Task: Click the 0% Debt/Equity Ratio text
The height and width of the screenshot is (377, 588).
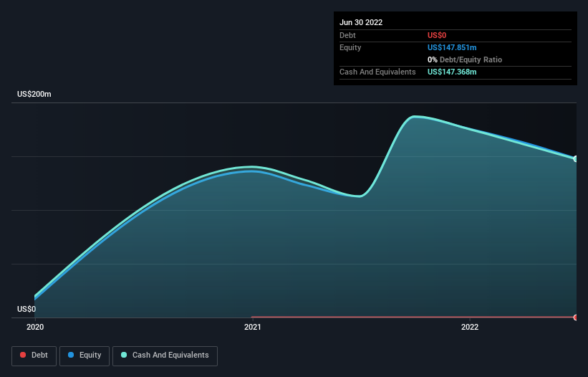Action: (465, 59)
